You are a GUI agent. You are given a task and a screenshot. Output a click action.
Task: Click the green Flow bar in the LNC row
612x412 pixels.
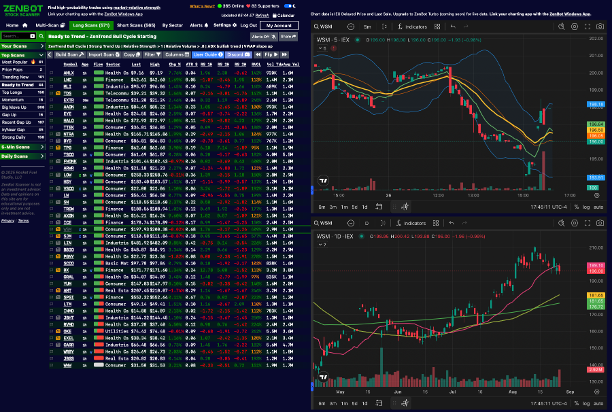99,80
